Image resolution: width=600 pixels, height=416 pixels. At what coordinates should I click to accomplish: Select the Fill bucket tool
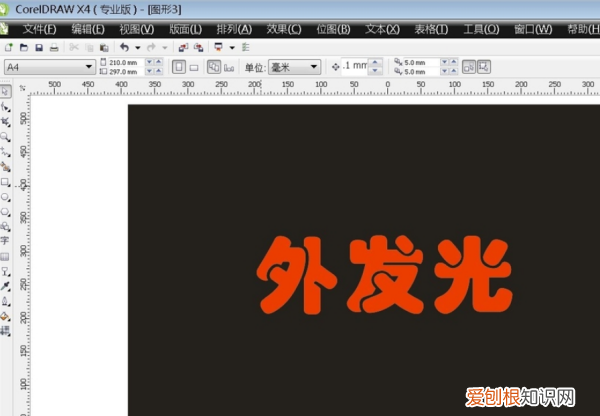[x=5, y=316]
